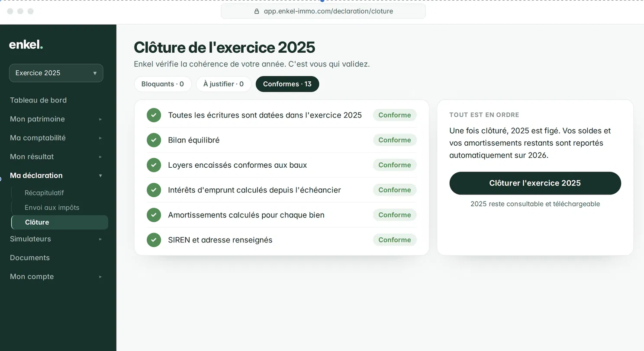Image resolution: width=644 pixels, height=351 pixels.
Task: Expand the Ma comptabilité arrow
Action: [x=100, y=138]
